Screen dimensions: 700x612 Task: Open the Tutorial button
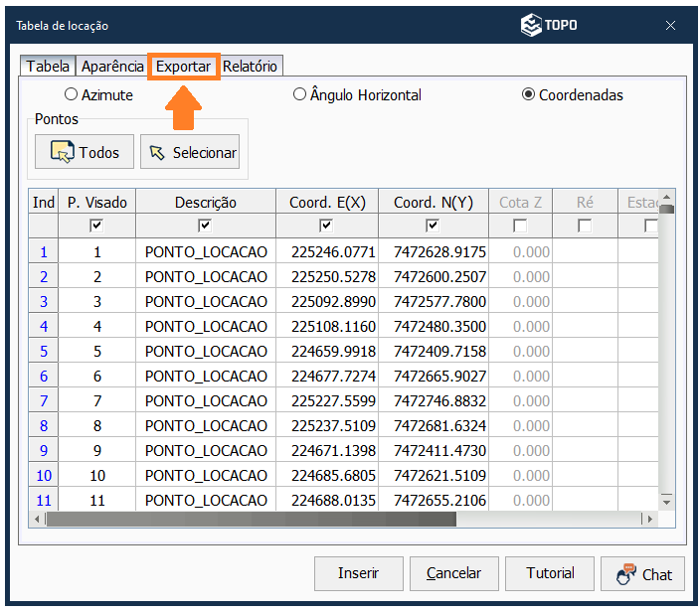(x=550, y=573)
